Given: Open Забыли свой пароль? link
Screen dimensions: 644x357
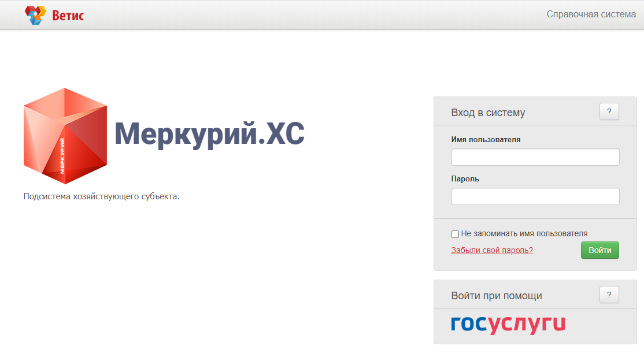Looking at the screenshot, I should (492, 250).
